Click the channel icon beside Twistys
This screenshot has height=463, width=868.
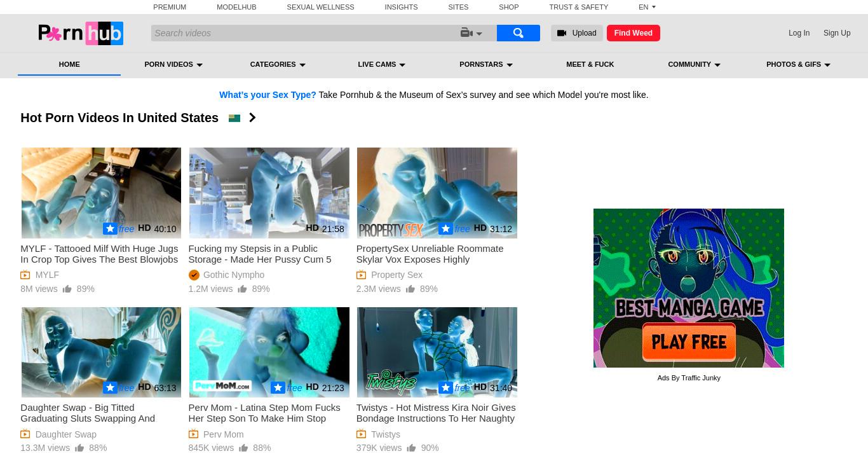(x=361, y=434)
